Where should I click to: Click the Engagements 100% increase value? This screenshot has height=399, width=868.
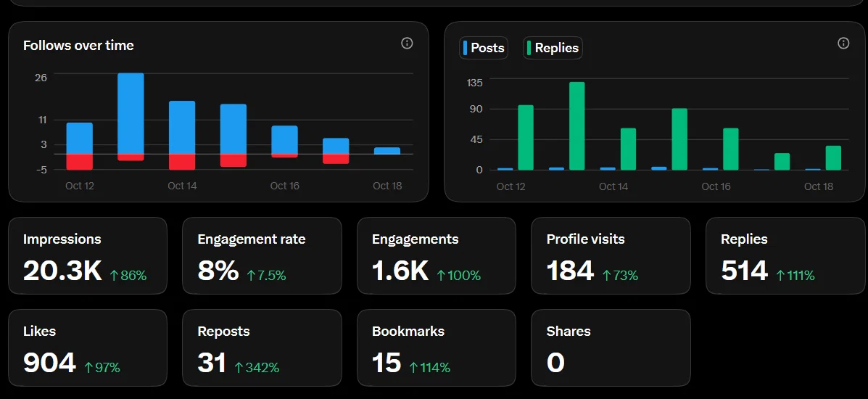[x=459, y=275]
